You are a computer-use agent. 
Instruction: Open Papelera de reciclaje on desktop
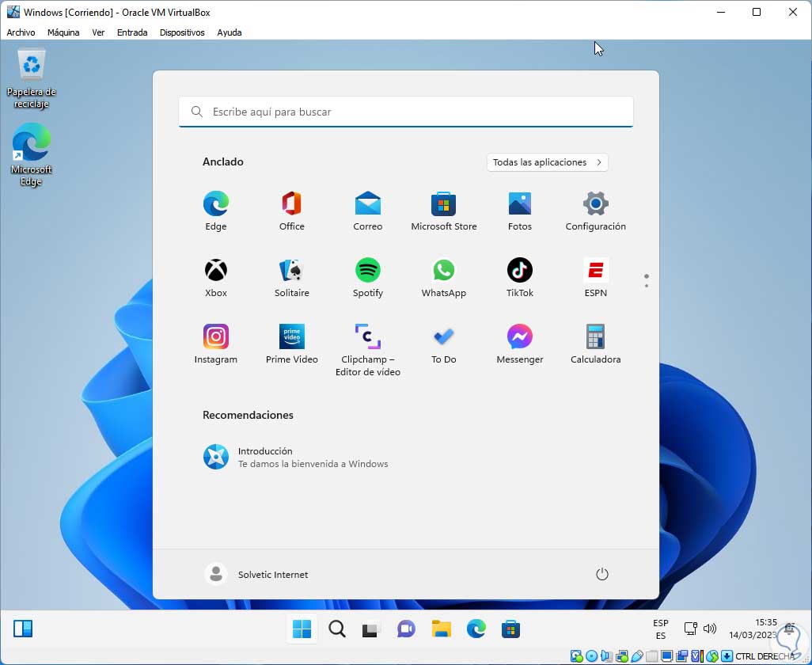tap(32, 78)
